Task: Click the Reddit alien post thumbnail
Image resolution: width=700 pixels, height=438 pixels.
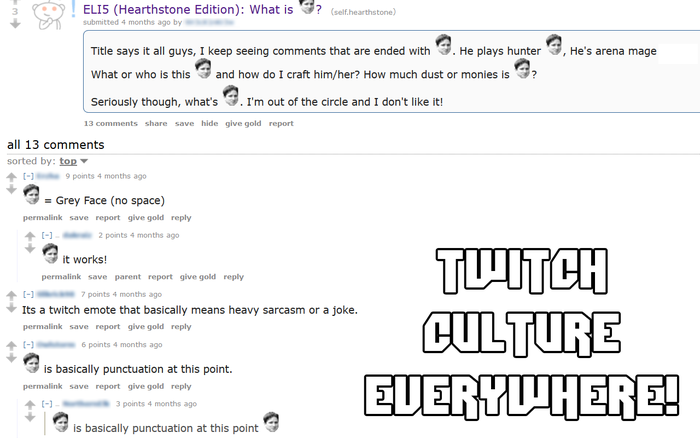Action: (x=48, y=15)
